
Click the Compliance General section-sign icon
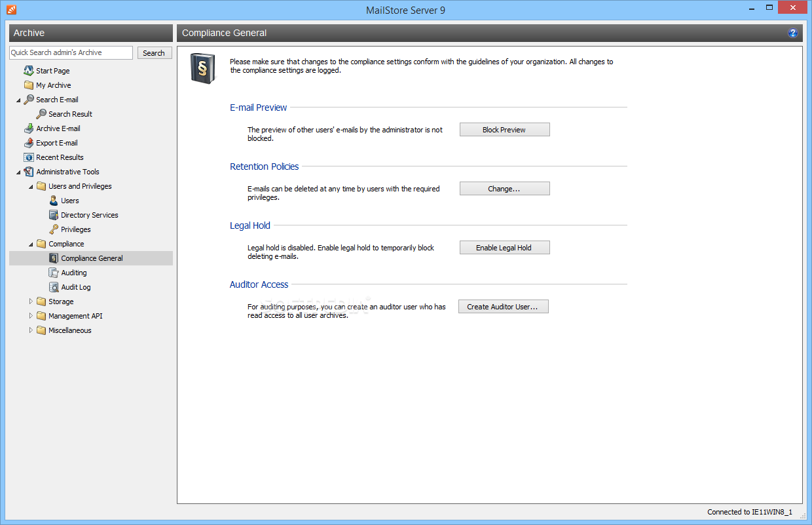click(54, 258)
